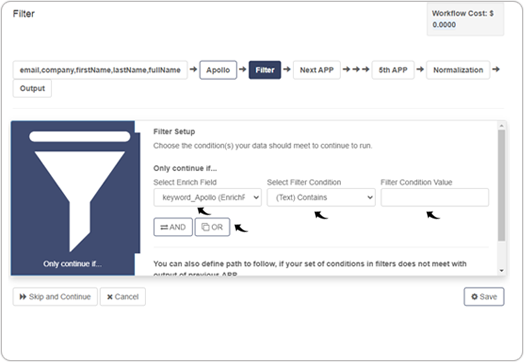Click the input fields box email,company,firstName
Viewport: 524px width, 362px height.
[x=100, y=70]
